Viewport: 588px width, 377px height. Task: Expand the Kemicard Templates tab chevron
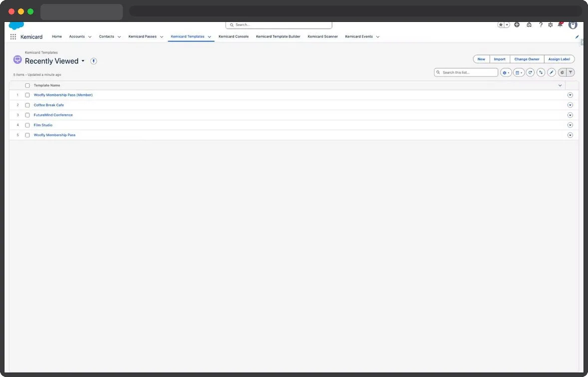[x=209, y=37]
